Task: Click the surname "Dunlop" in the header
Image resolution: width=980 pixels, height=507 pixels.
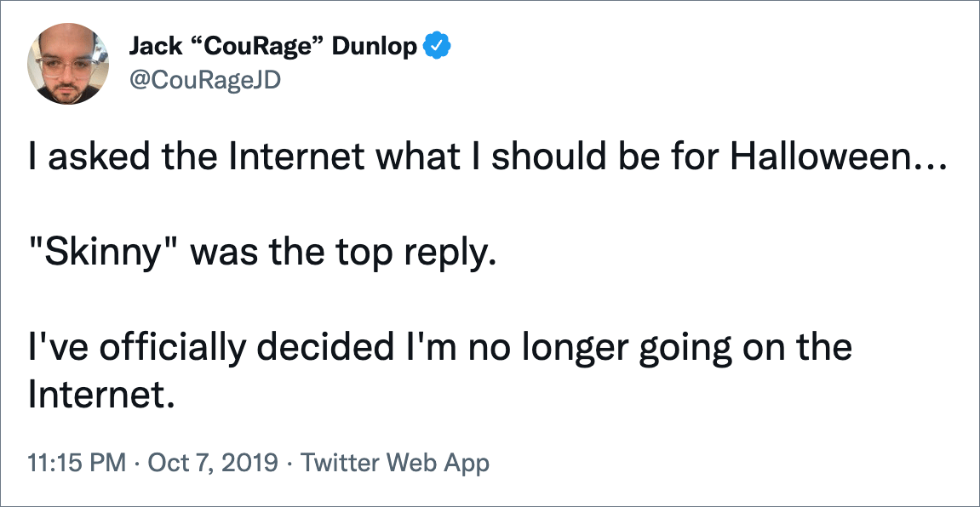Action: (x=375, y=48)
